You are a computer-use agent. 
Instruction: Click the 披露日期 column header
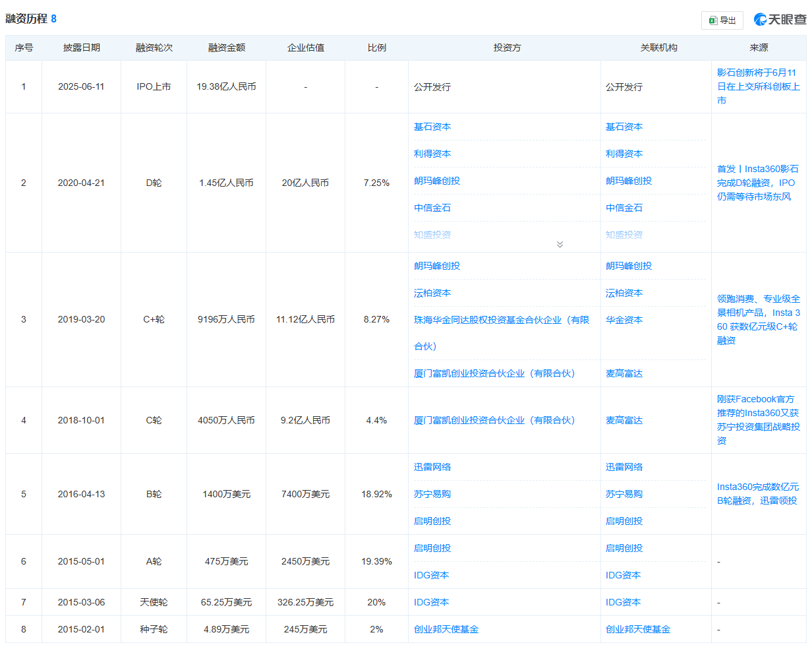tap(82, 47)
